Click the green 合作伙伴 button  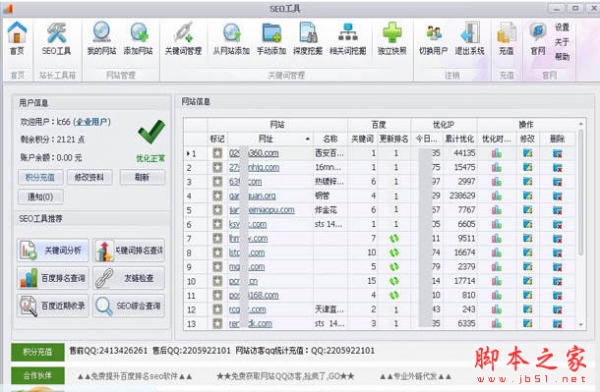click(38, 376)
